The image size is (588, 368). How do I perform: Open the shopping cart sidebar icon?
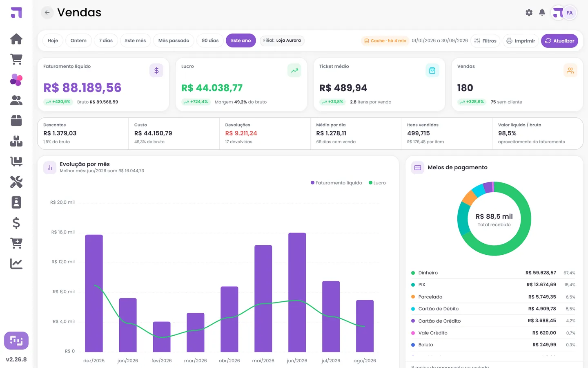tap(16, 59)
